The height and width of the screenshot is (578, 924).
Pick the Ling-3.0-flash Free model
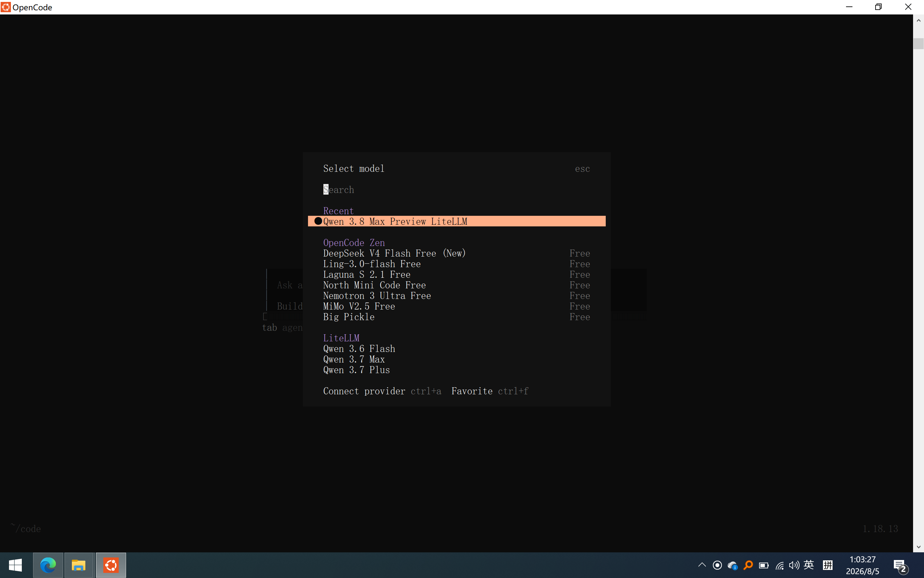point(457,264)
